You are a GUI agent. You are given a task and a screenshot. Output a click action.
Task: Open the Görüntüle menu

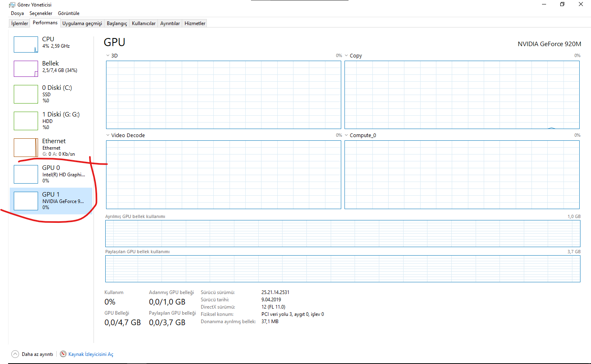click(x=69, y=13)
